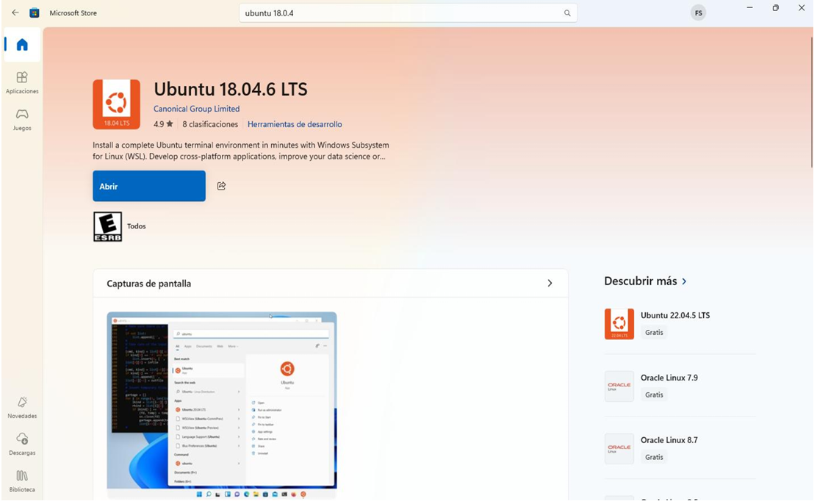This screenshot has height=504, width=817.
Task: Open the Canonical Group Limited link
Action: pyautogui.click(x=196, y=108)
